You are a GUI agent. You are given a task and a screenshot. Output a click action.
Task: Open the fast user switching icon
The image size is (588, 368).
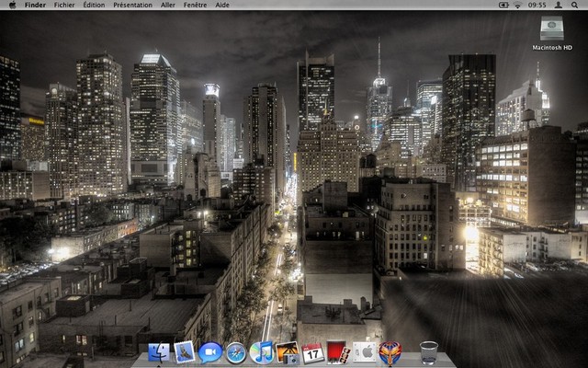coord(559,5)
